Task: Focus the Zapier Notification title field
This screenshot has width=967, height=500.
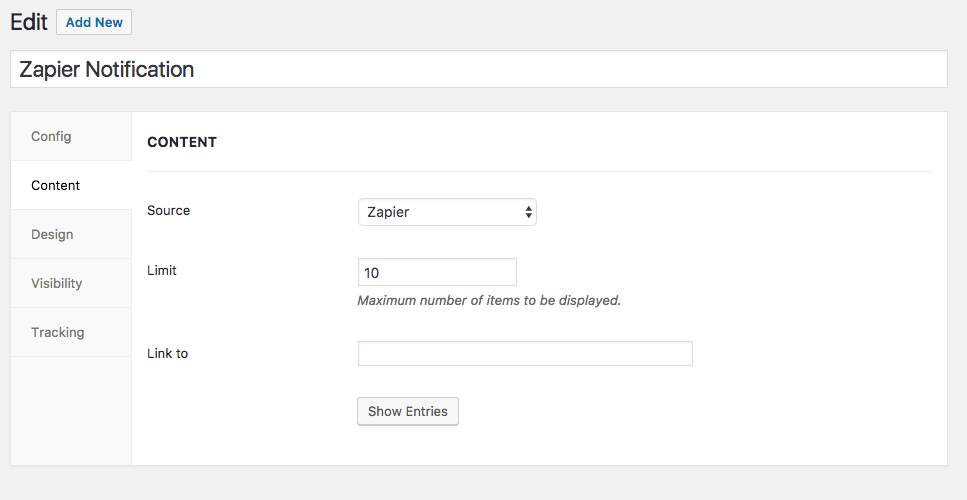Action: pos(479,69)
